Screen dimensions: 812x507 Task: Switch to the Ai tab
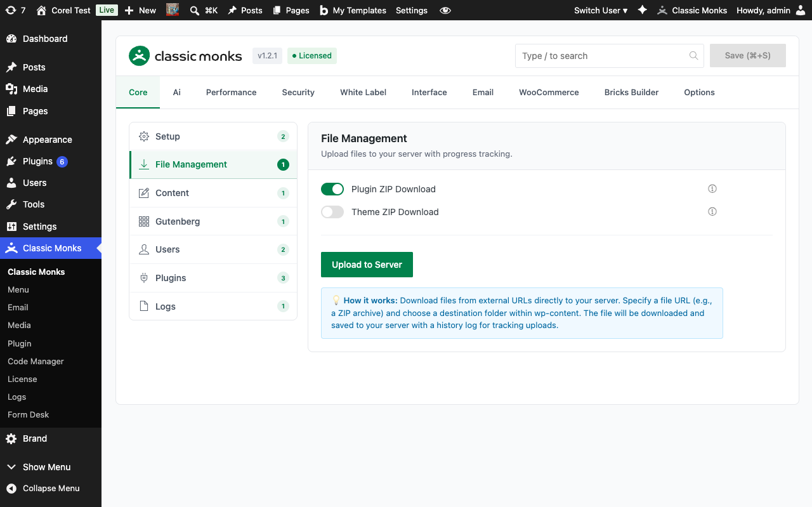coord(177,93)
